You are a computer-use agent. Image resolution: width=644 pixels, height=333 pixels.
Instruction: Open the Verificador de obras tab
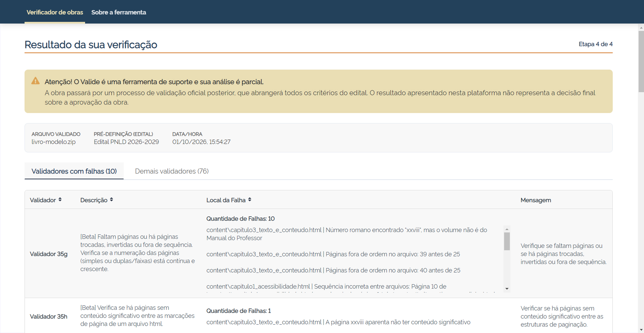(55, 12)
